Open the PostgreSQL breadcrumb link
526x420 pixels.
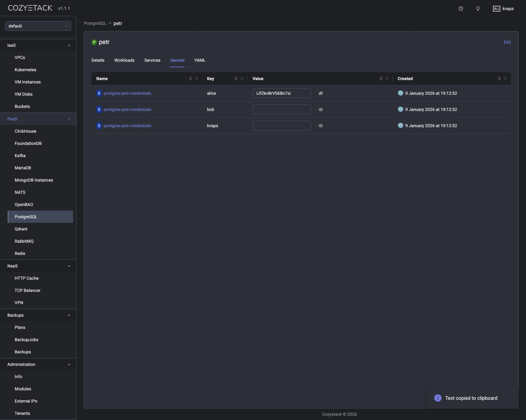click(x=95, y=23)
